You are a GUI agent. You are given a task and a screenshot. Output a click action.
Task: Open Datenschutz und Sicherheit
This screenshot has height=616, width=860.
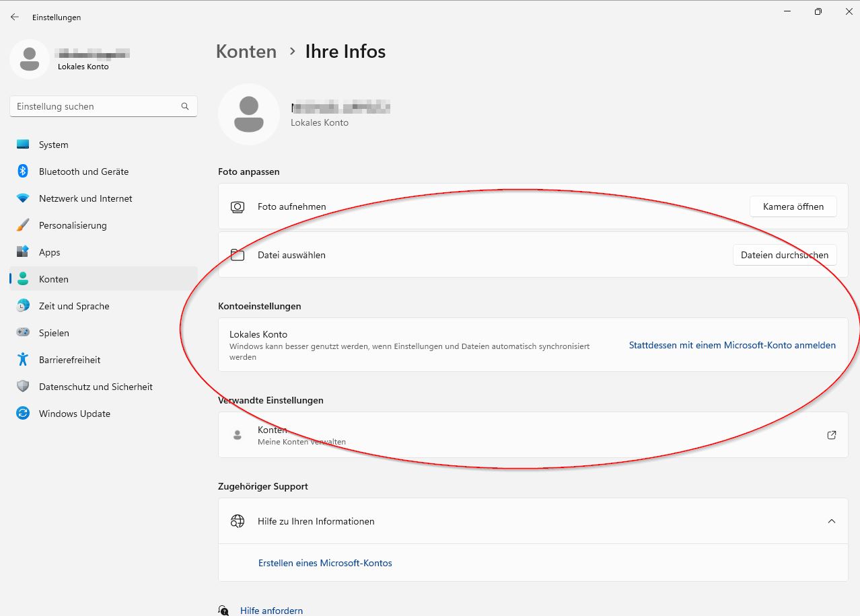104,387
